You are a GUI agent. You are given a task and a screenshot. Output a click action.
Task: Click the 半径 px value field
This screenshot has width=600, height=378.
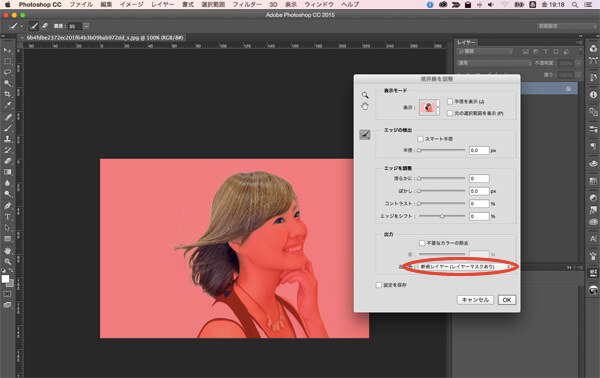click(479, 150)
